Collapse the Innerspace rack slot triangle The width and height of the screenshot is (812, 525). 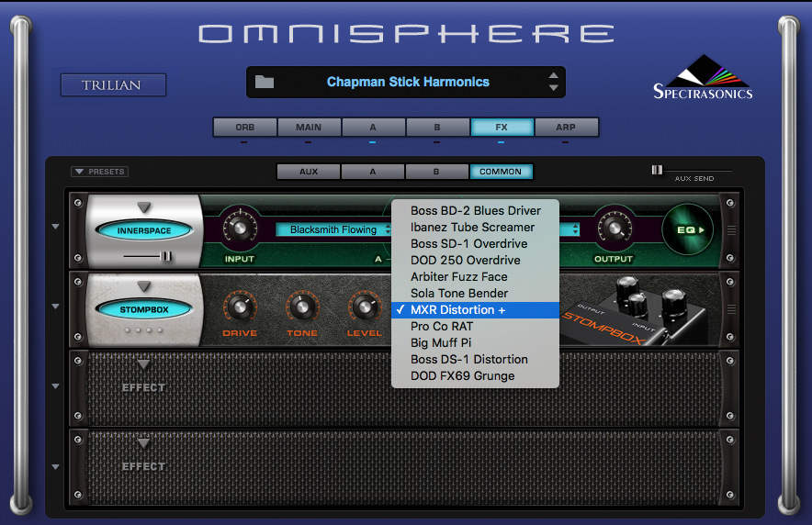coord(55,227)
